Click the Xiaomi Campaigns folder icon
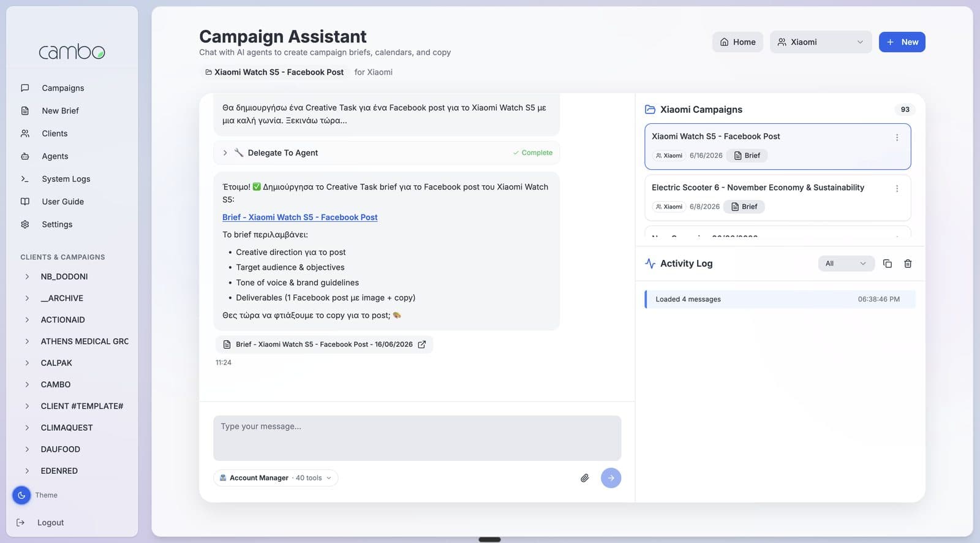Screen dimensions: 980x543 (x=650, y=110)
